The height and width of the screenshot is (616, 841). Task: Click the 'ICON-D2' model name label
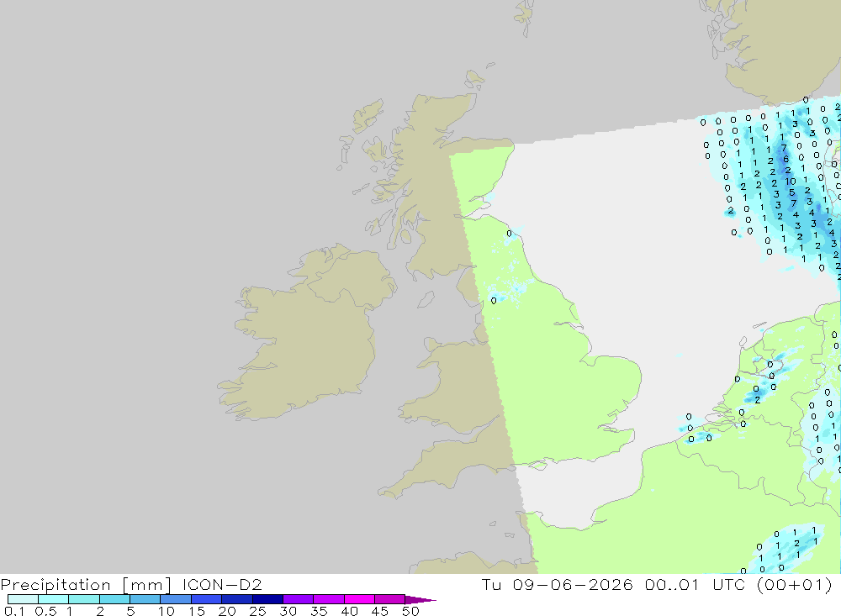[x=222, y=584]
